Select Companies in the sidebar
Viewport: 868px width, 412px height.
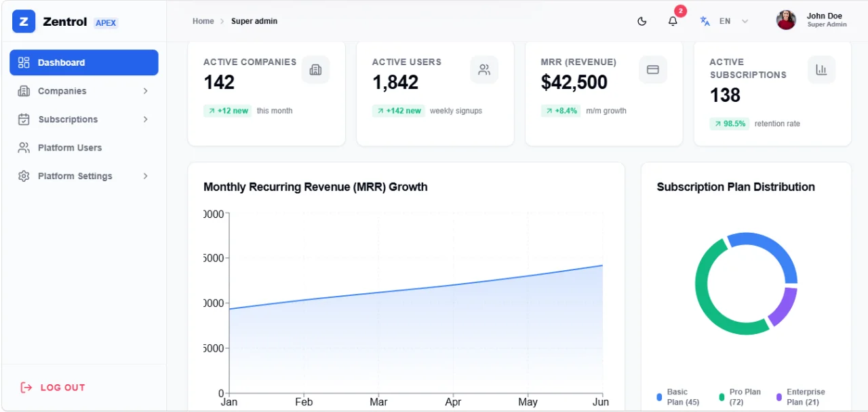84,91
